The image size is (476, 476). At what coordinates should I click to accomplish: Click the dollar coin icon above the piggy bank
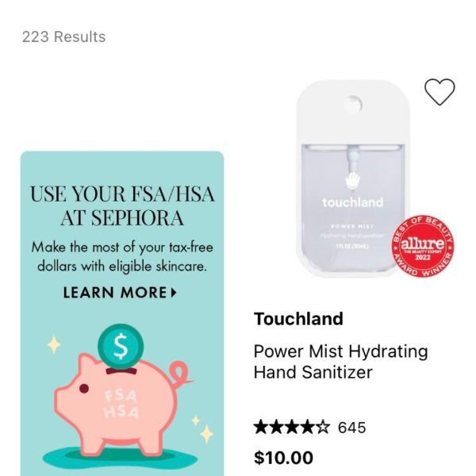tap(121, 347)
